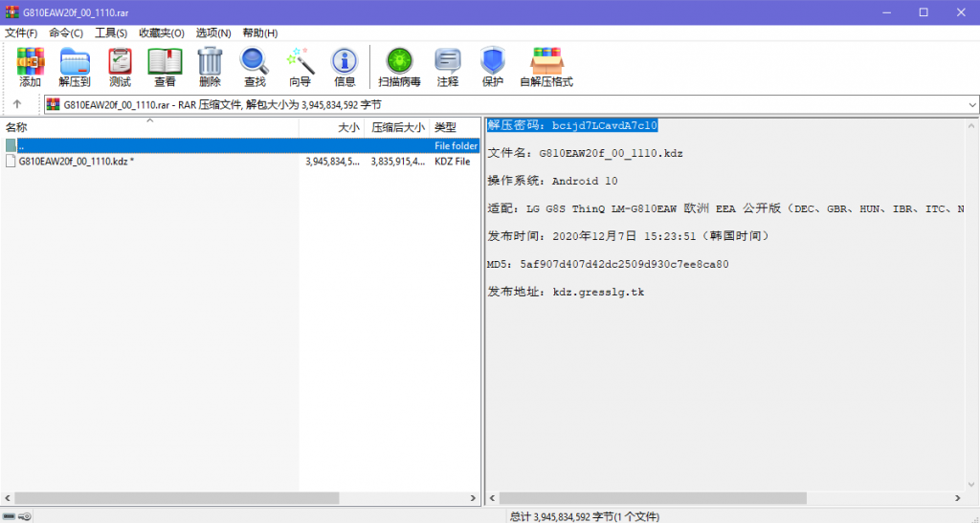The width and height of the screenshot is (980, 523).
Task: Open the 选项(N) menu
Action: click(213, 33)
